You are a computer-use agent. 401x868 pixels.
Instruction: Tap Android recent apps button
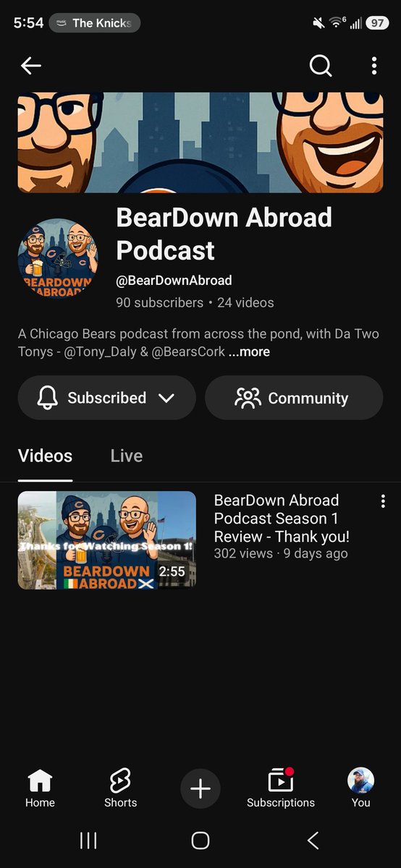click(x=88, y=840)
